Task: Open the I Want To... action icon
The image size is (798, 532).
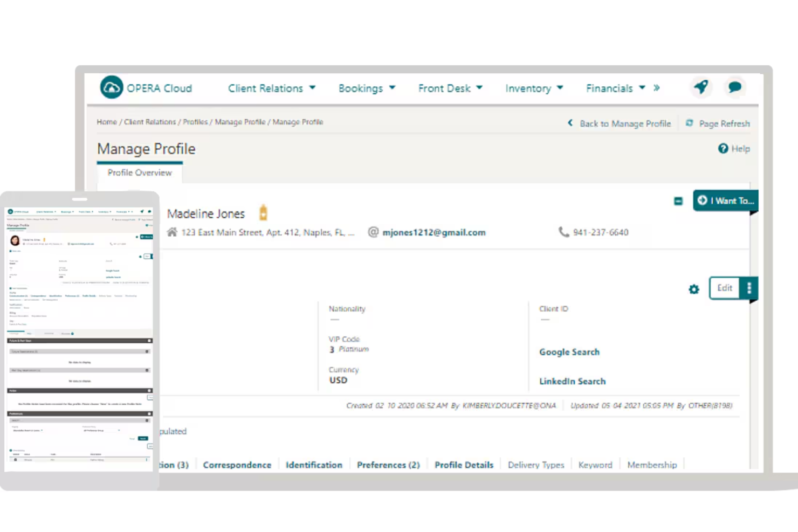Action: click(x=703, y=200)
